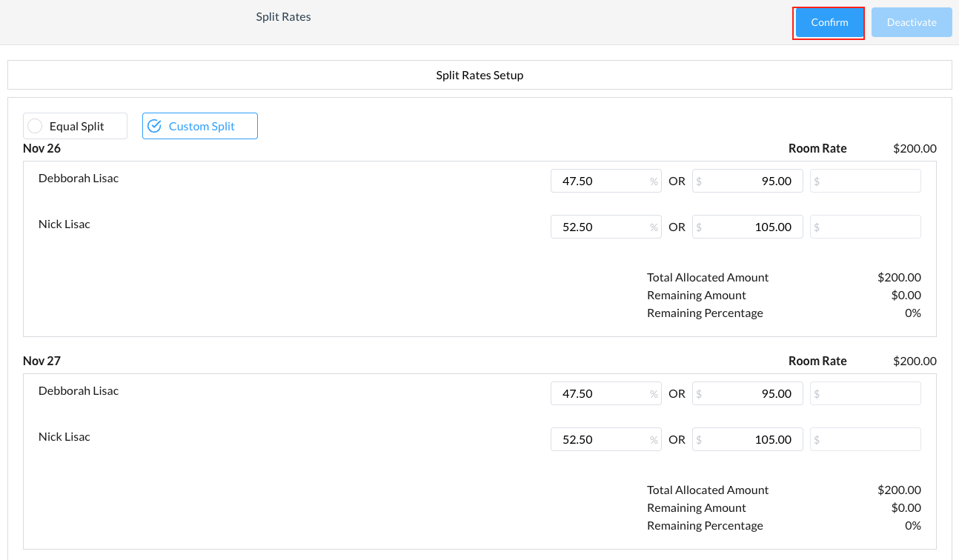Click the Deactivate button
Image resolution: width=959 pixels, height=560 pixels.
pos(912,22)
